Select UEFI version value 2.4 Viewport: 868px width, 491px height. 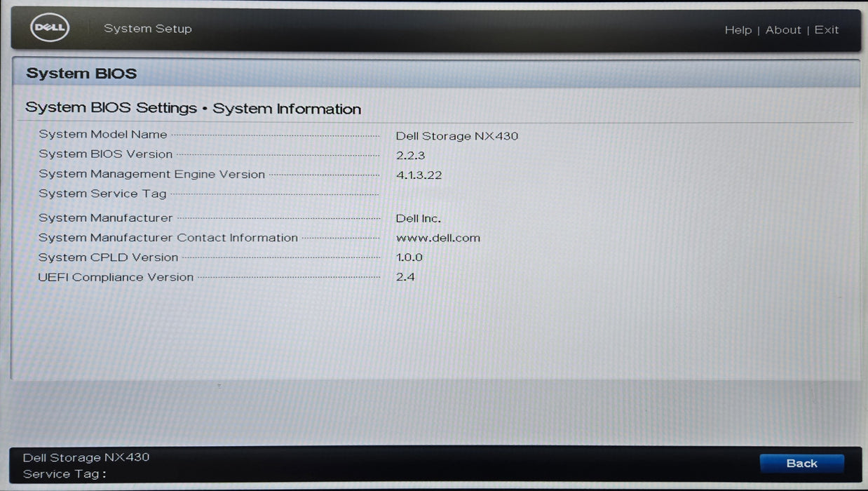pyautogui.click(x=405, y=277)
